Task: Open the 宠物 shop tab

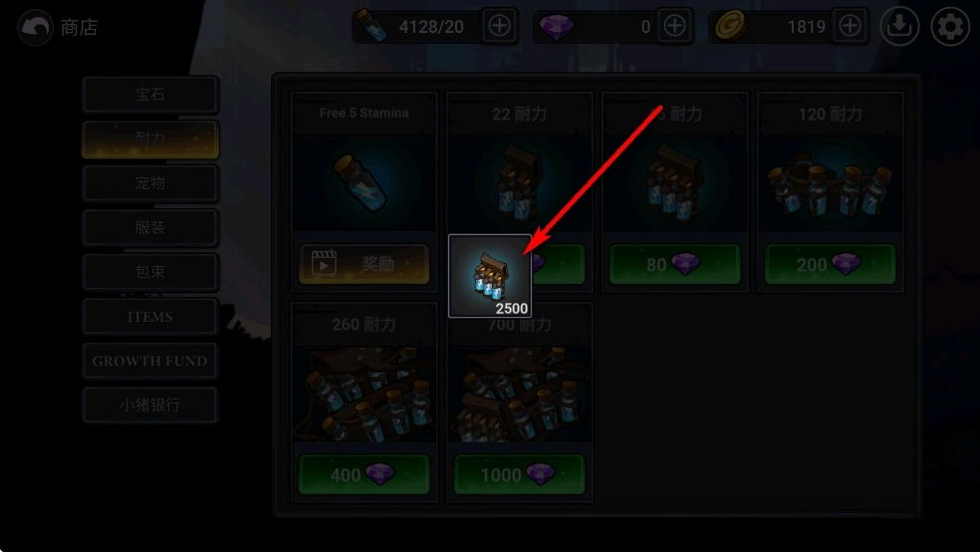Action: point(150,183)
